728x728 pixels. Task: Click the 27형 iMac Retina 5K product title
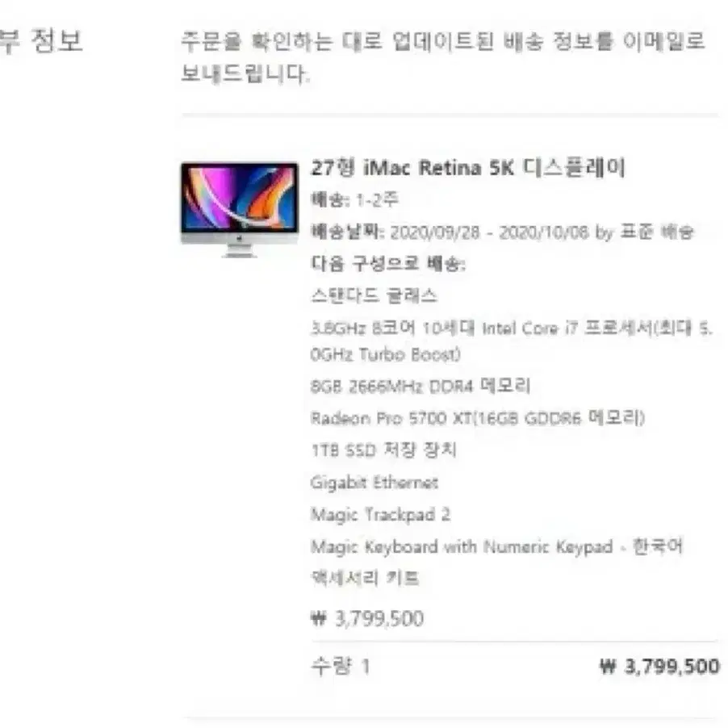(x=468, y=168)
